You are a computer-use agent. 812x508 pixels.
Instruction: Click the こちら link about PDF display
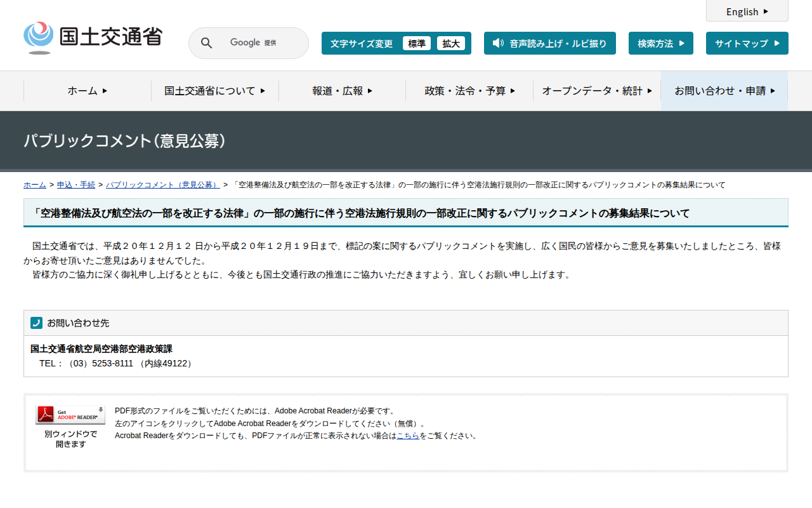click(x=408, y=436)
